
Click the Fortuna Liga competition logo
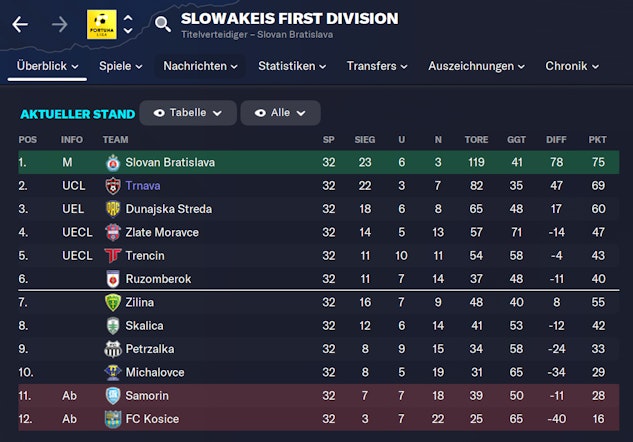click(x=101, y=24)
